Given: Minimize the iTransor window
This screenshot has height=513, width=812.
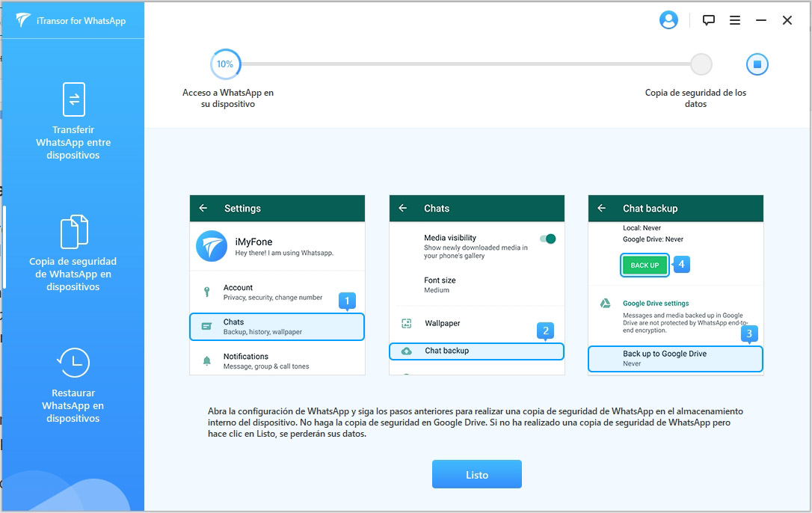Looking at the screenshot, I should pyautogui.click(x=760, y=20).
